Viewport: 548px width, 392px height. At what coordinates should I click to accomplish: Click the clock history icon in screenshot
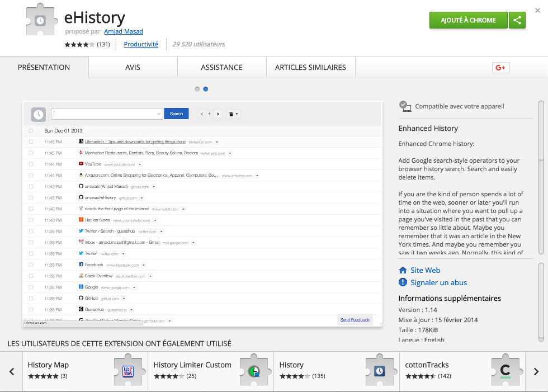[39, 114]
